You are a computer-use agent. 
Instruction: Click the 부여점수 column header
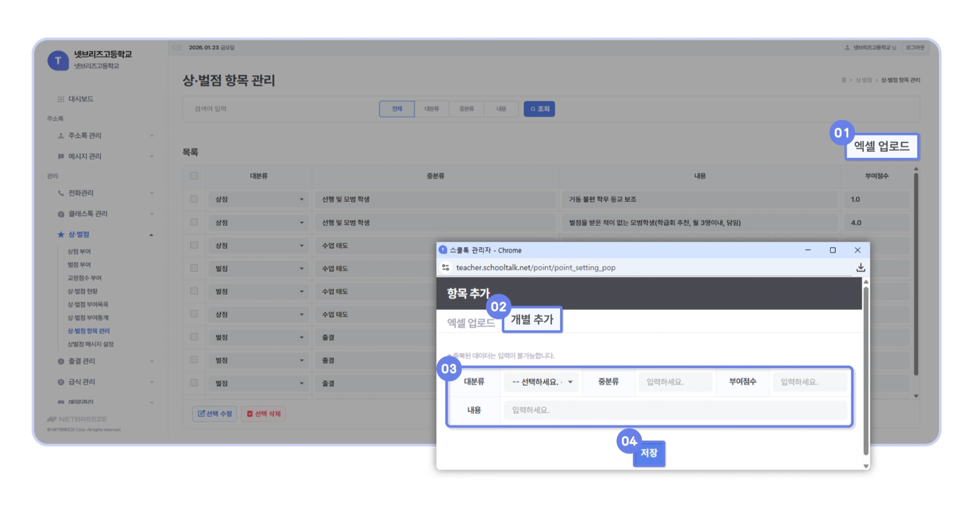(x=877, y=176)
